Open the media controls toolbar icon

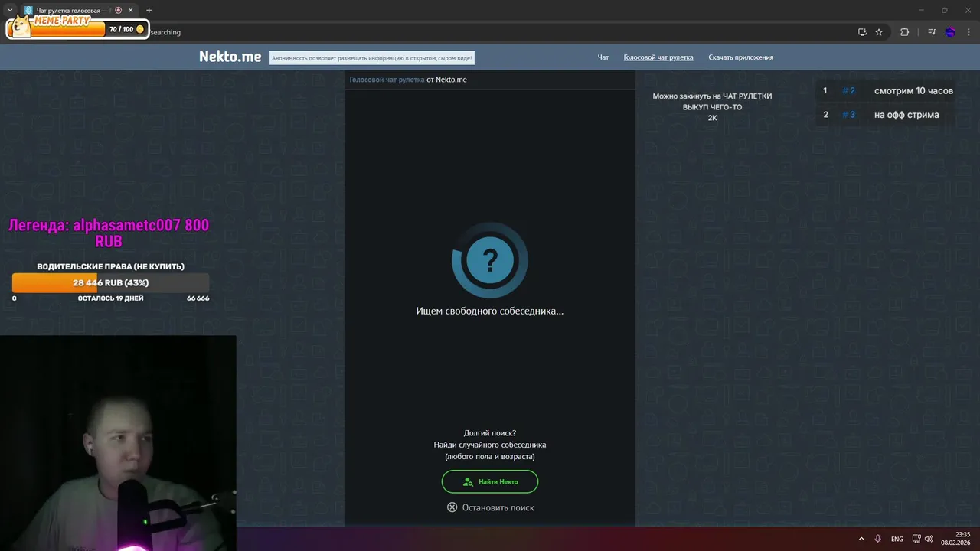point(932,32)
